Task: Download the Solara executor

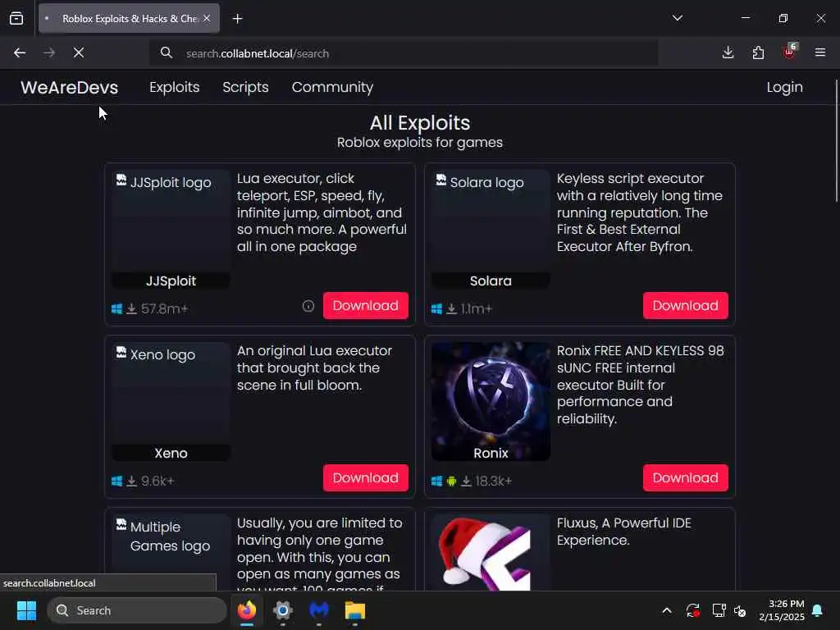Action: pyautogui.click(x=685, y=305)
